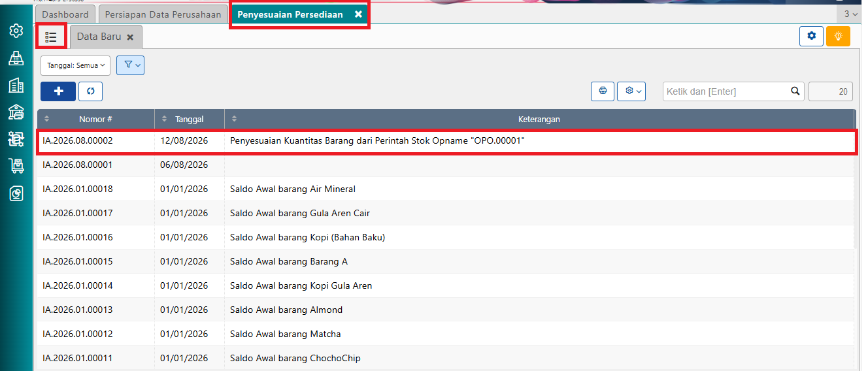Select Saldo Awal barang Air Mineral

(x=293, y=189)
